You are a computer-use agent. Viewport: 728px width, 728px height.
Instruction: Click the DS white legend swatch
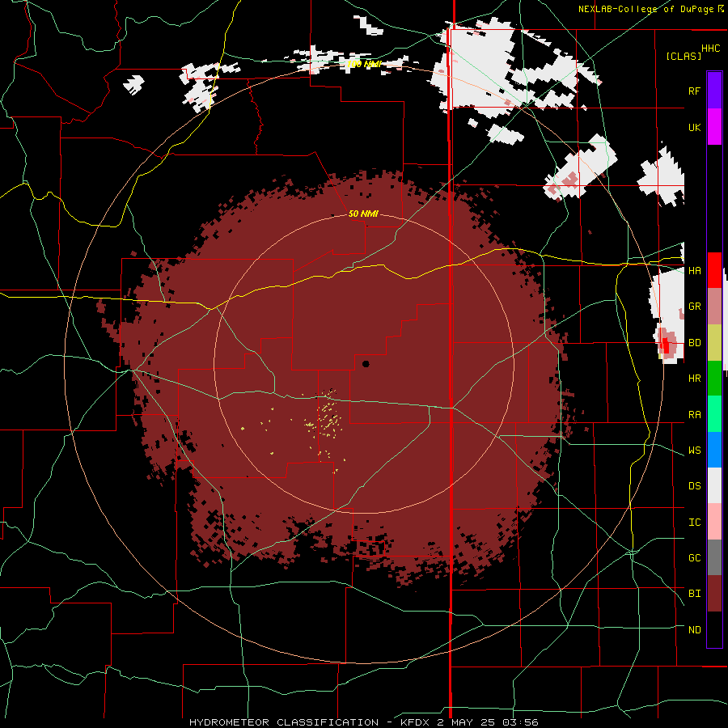pyautogui.click(x=714, y=486)
